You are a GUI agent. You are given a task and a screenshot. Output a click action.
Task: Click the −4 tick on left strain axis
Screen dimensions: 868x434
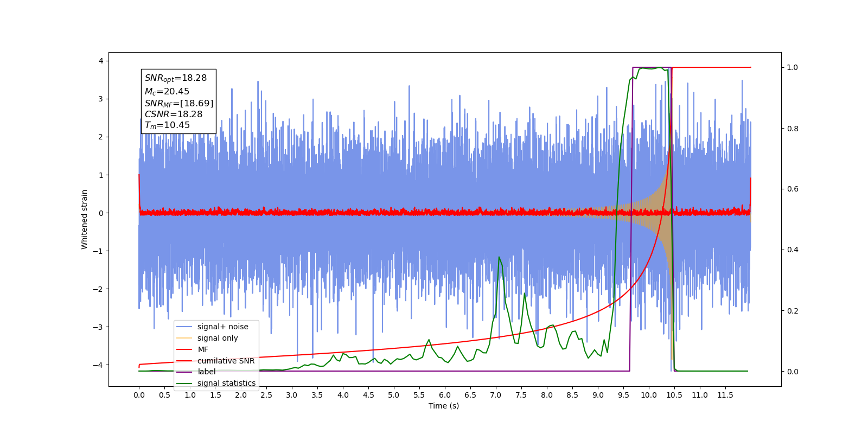point(98,365)
